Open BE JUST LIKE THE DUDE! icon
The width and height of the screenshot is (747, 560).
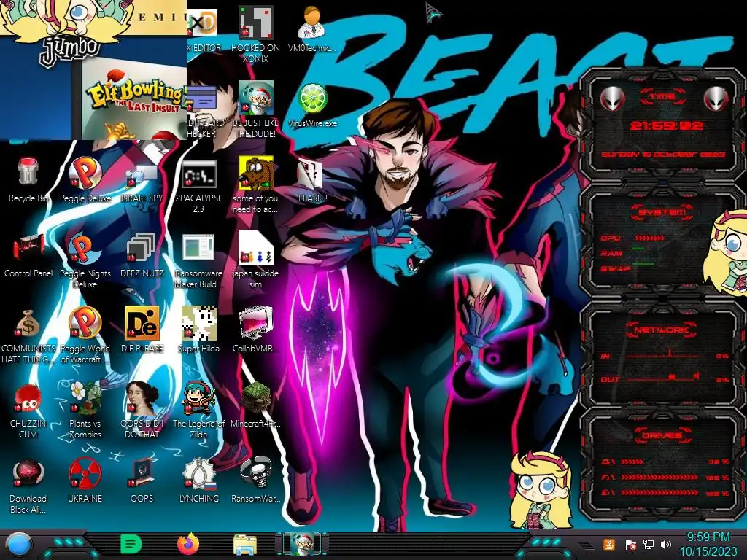(x=256, y=98)
